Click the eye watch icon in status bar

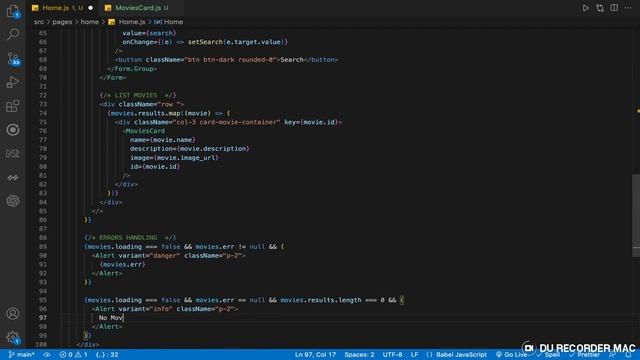point(47,355)
